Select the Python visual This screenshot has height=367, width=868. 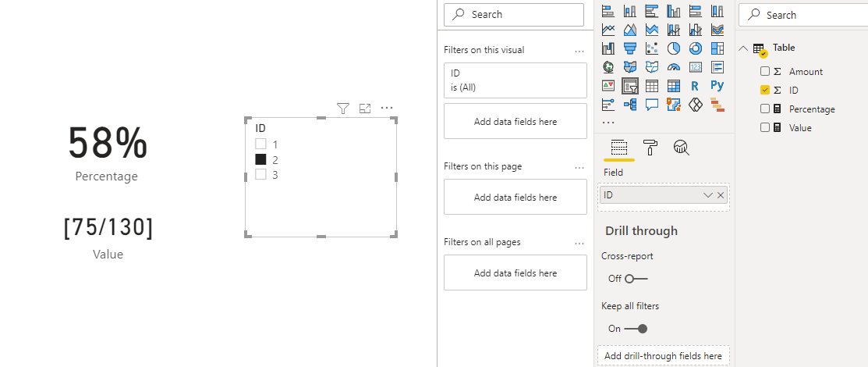(x=717, y=86)
